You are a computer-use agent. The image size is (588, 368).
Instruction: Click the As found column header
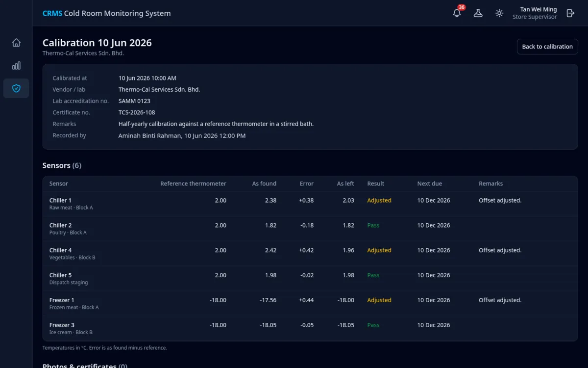click(x=264, y=184)
